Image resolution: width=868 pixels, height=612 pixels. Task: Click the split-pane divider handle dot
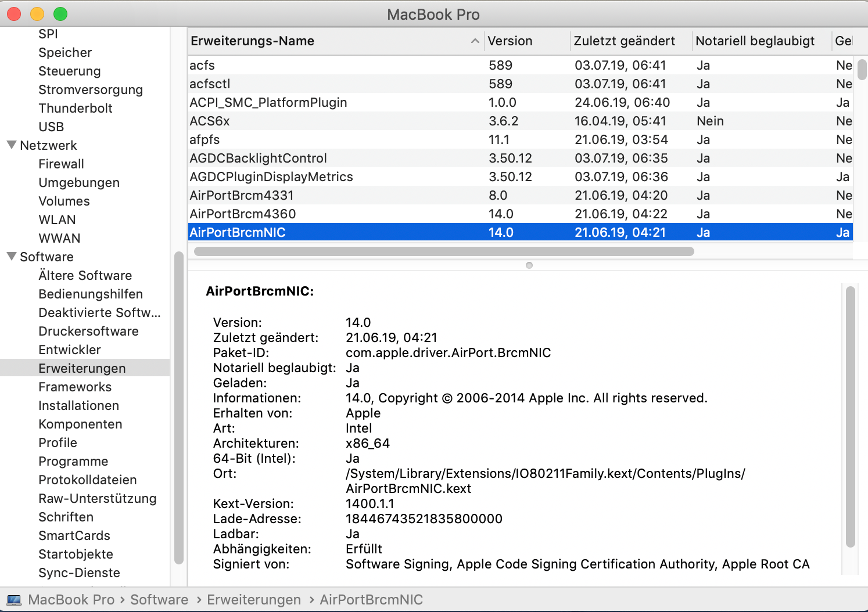point(529,265)
